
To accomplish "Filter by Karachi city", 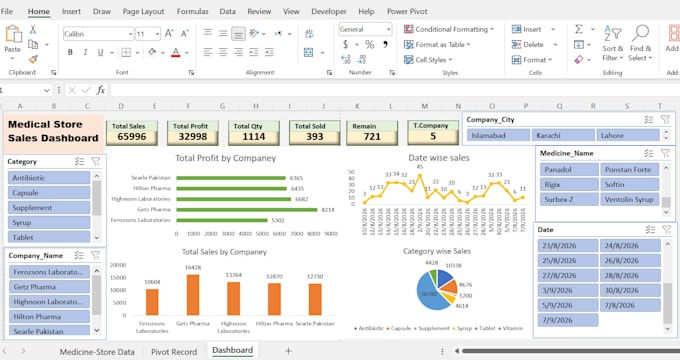I will pos(563,135).
